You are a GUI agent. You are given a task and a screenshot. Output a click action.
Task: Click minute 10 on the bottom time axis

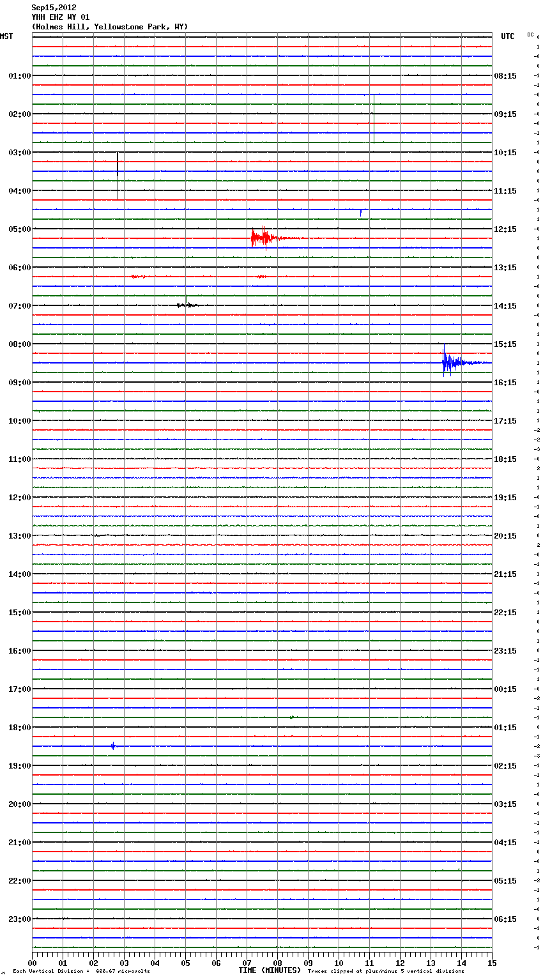coord(339,963)
